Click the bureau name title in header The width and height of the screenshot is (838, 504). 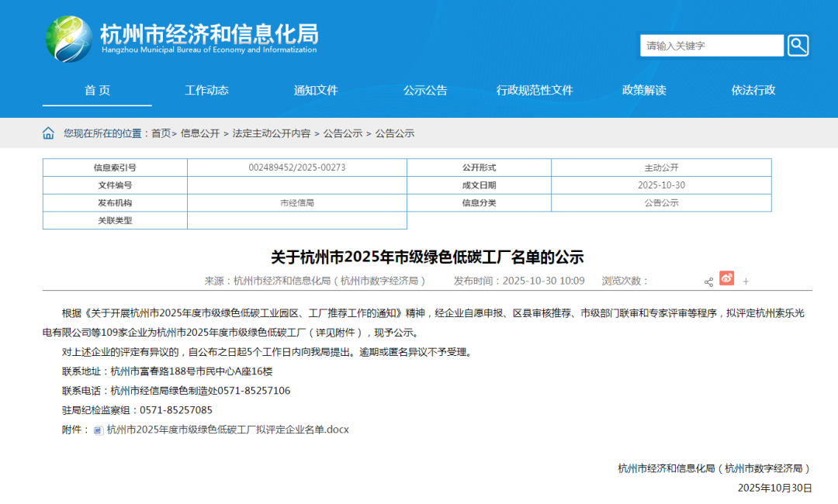click(209, 35)
